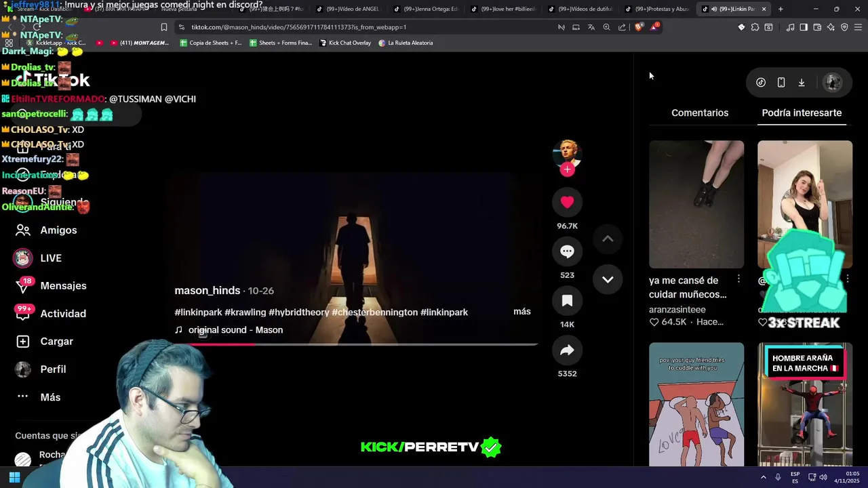868x488 pixels.
Task: Bookmark this page in the browser
Action: tap(163, 27)
